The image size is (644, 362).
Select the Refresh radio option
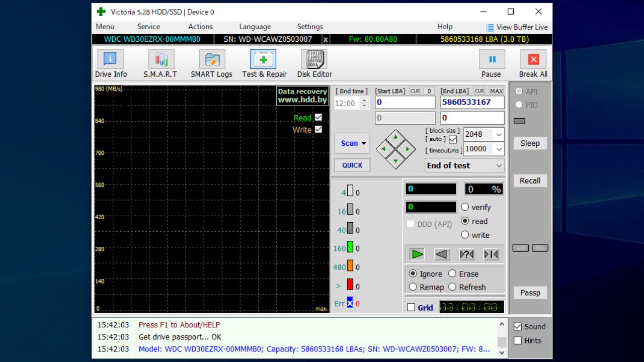coord(452,287)
